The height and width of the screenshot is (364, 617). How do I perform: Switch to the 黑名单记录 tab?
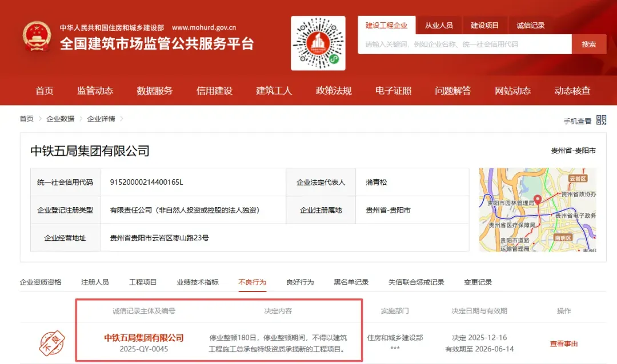(x=351, y=282)
